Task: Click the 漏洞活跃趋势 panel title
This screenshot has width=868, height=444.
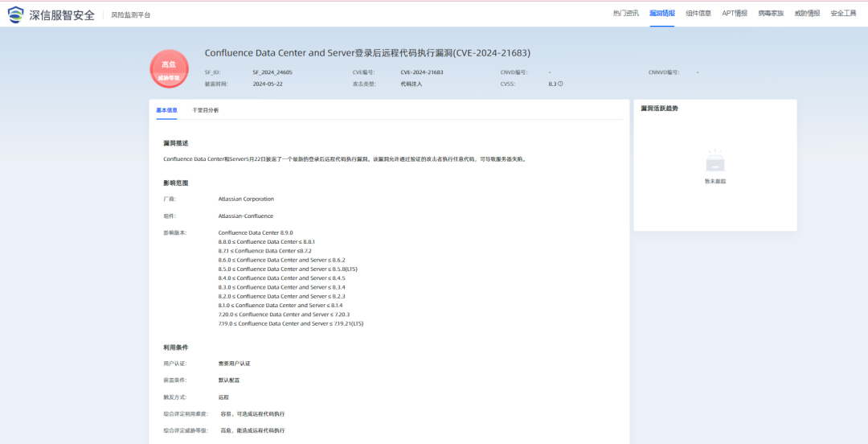Action: click(x=659, y=109)
